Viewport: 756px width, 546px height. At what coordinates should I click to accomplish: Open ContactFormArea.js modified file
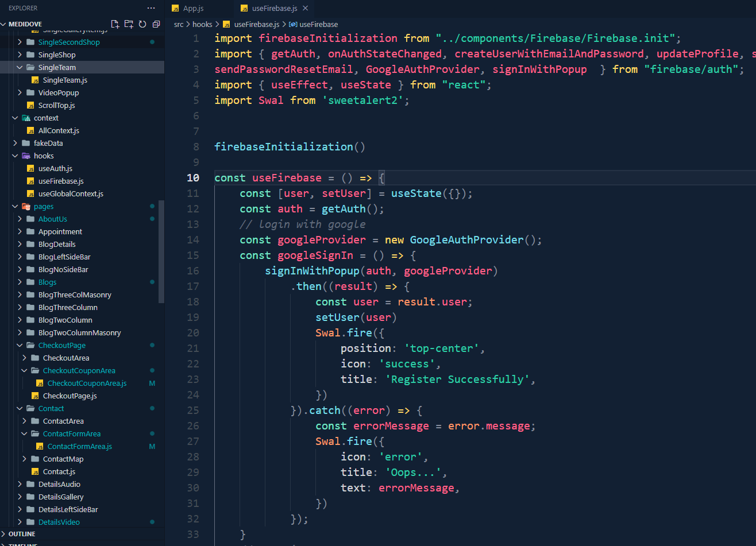pyautogui.click(x=80, y=447)
